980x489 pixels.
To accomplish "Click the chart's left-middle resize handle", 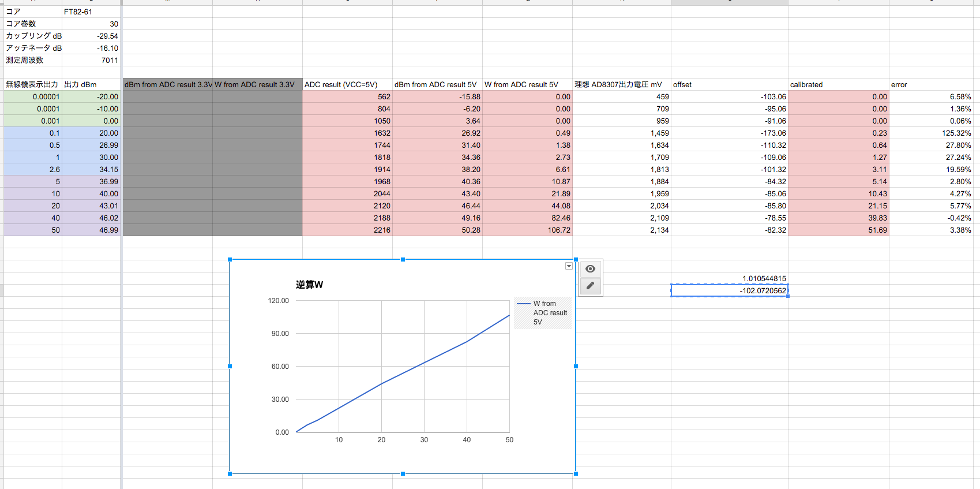I will click(x=230, y=367).
